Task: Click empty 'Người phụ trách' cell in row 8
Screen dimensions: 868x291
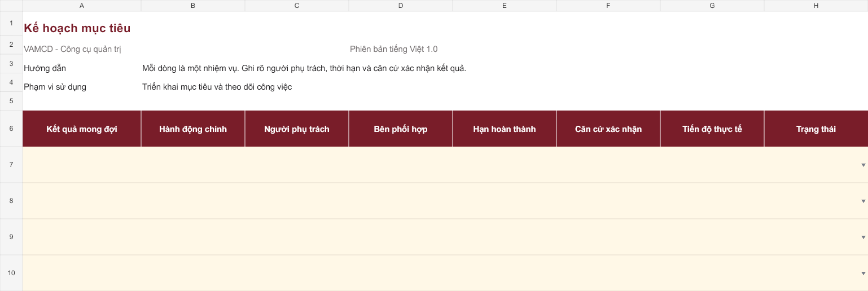Action: 297,201
